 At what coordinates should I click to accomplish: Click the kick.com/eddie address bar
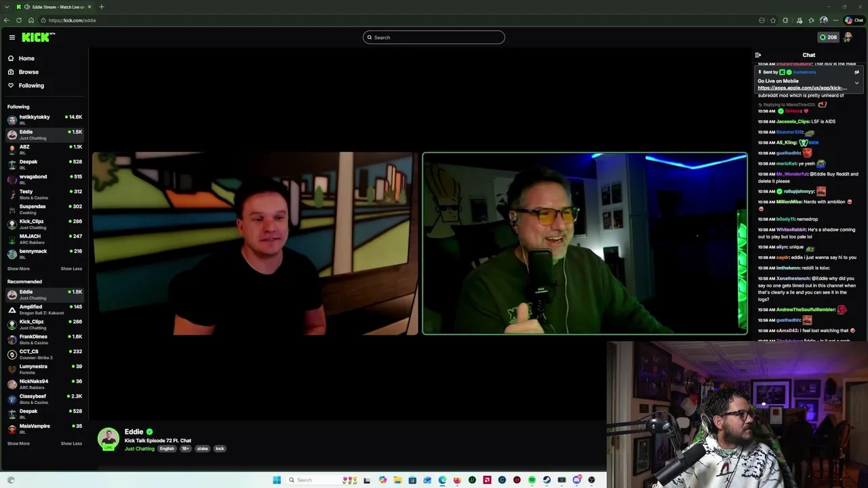point(400,20)
